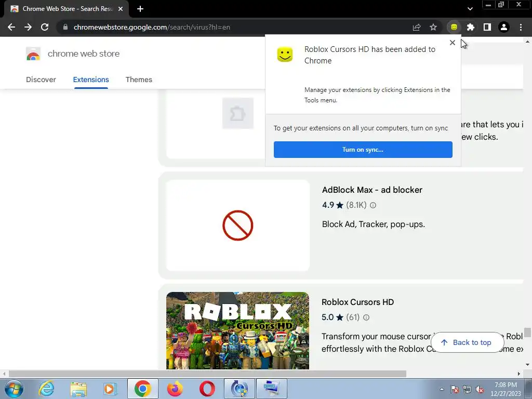Launch Firefox from the taskbar

click(x=175, y=389)
